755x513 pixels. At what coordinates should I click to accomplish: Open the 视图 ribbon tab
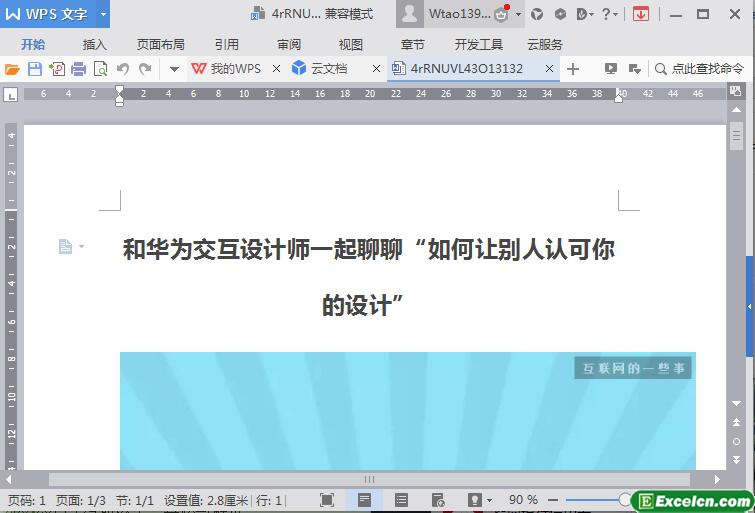click(x=351, y=45)
